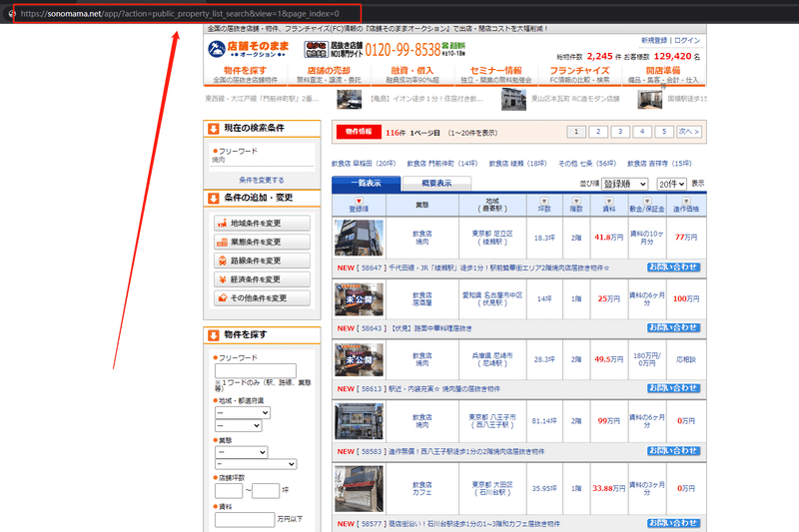Image resolution: width=799 pixels, height=532 pixels.
Task: Open thumbnail of 大田区 石川台駅 listing
Action: tap(360, 489)
